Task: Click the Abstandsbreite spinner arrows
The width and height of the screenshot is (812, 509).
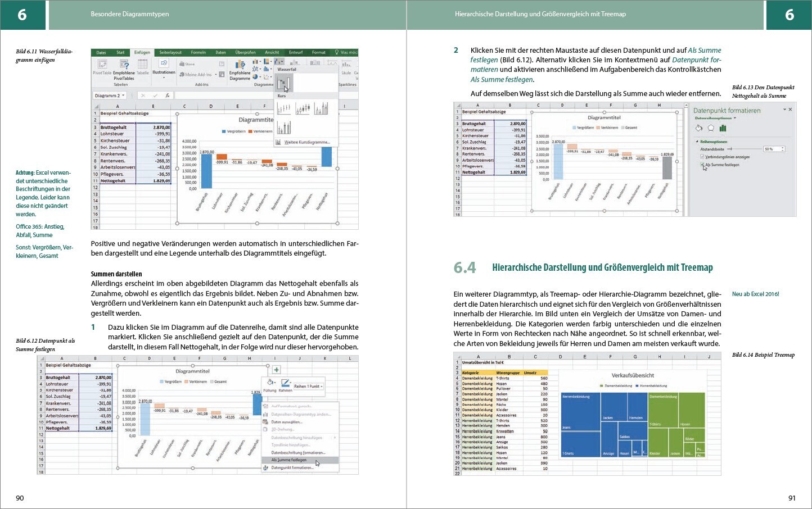Action: pos(783,149)
